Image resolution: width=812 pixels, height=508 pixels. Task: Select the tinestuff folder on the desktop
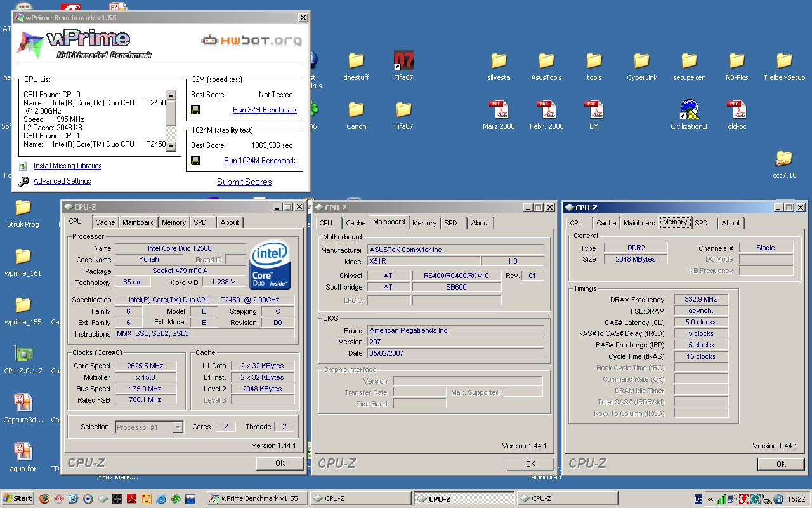coord(357,67)
